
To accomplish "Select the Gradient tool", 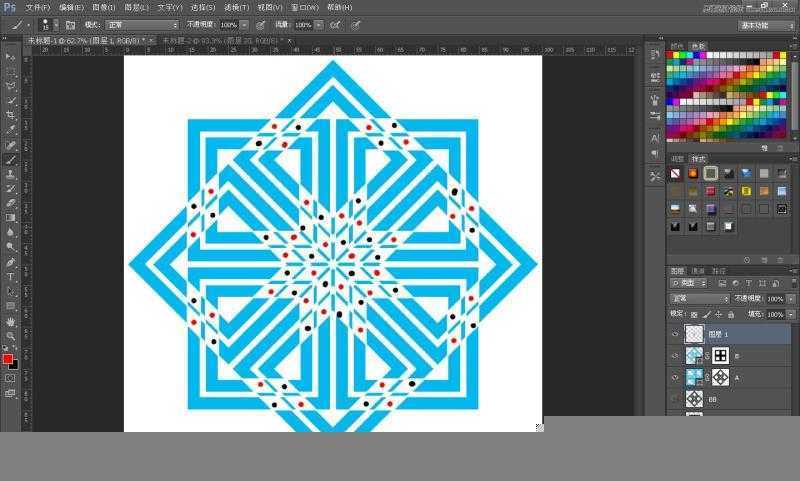I will pos(10,217).
